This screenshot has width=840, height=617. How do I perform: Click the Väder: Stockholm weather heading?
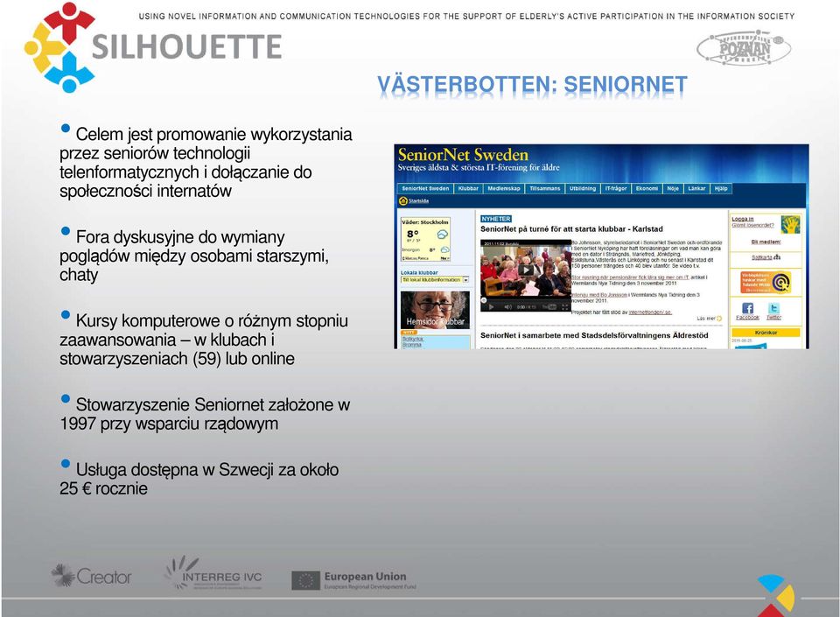pos(425,221)
